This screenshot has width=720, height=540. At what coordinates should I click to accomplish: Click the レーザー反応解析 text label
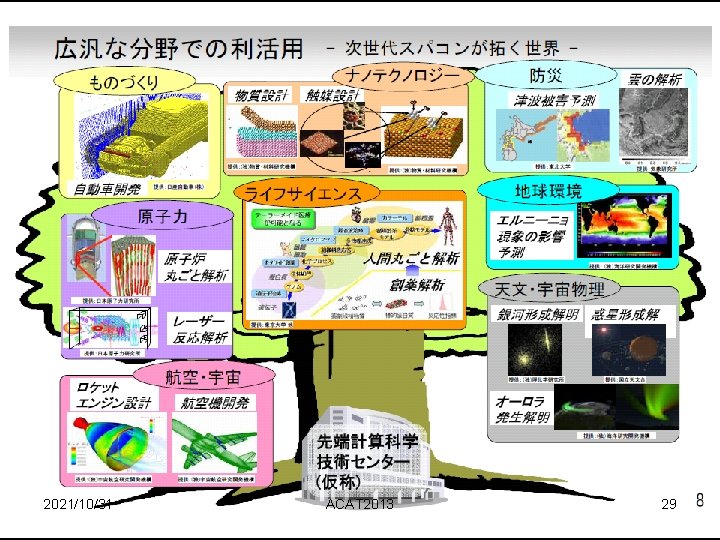(x=200, y=329)
